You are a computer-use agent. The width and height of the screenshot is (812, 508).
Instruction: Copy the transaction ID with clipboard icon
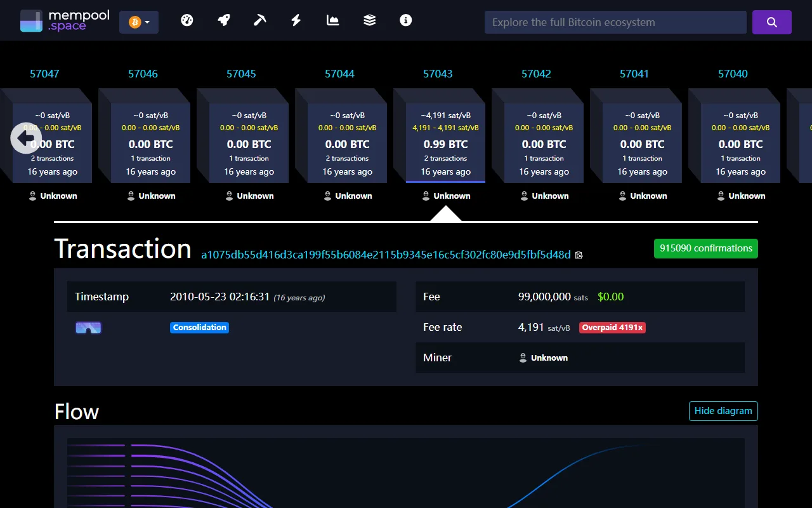click(x=579, y=255)
